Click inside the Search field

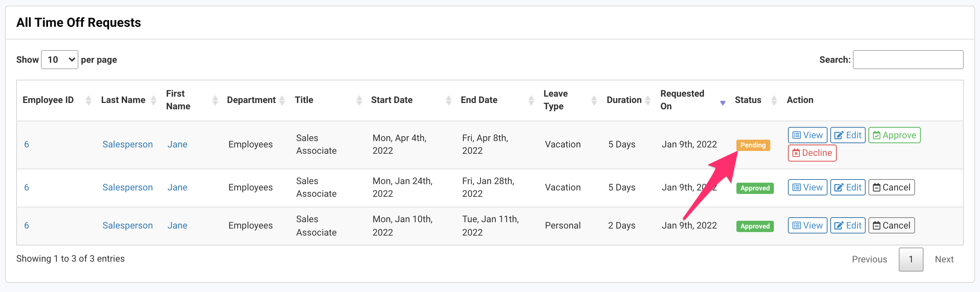coord(908,59)
